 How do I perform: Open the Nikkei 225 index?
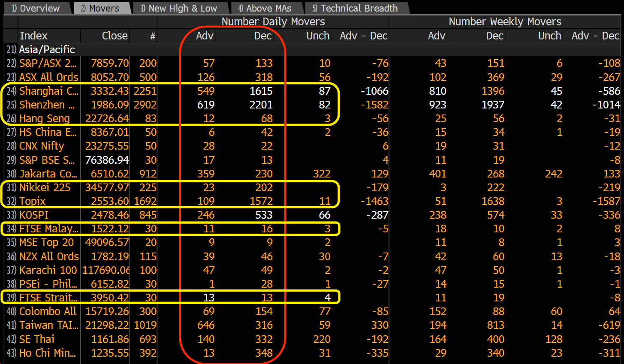point(45,187)
